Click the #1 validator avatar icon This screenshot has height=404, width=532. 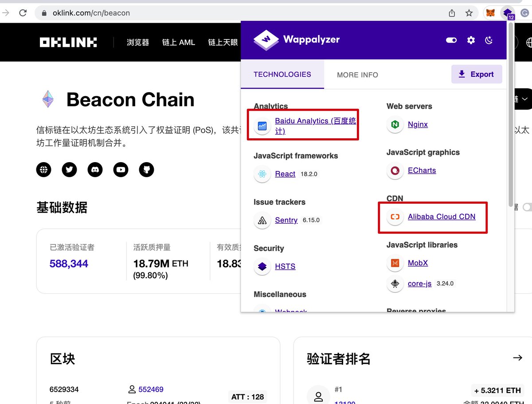[x=318, y=396]
